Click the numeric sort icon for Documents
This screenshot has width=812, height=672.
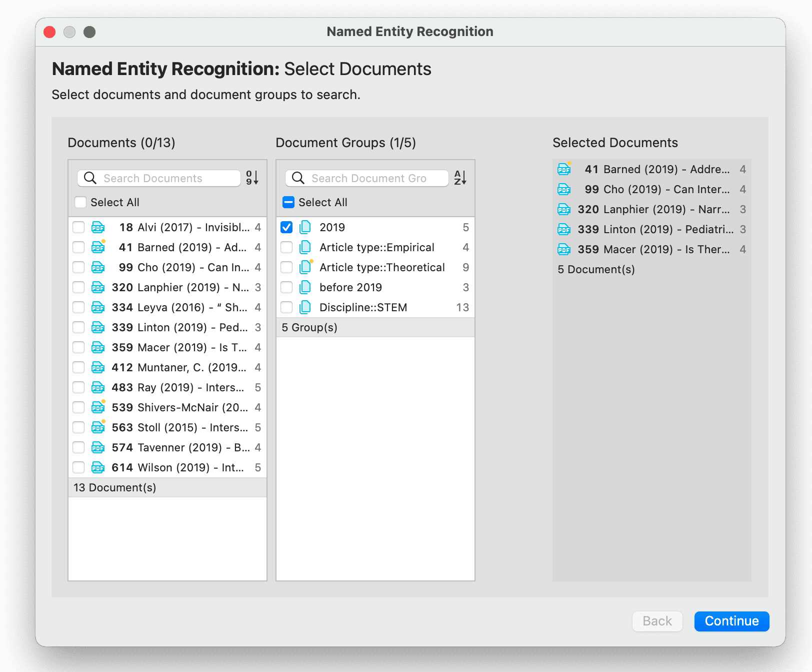252,178
